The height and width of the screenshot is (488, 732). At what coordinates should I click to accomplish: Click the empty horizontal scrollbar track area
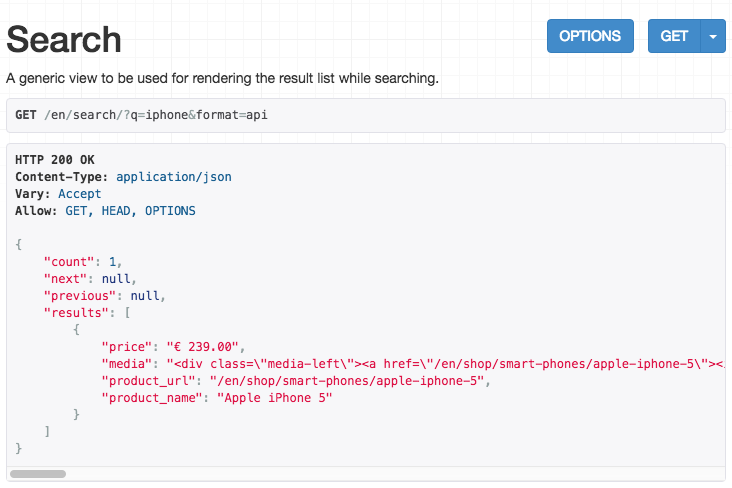395,474
